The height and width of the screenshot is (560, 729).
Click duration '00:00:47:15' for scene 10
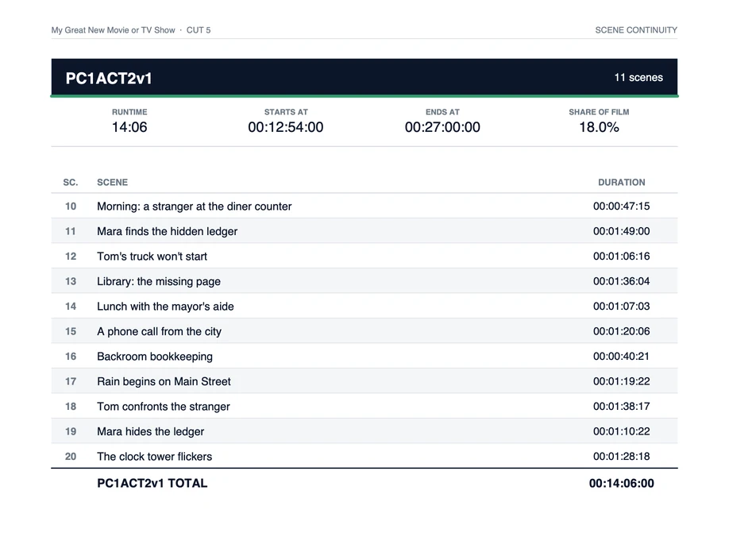[x=622, y=206]
